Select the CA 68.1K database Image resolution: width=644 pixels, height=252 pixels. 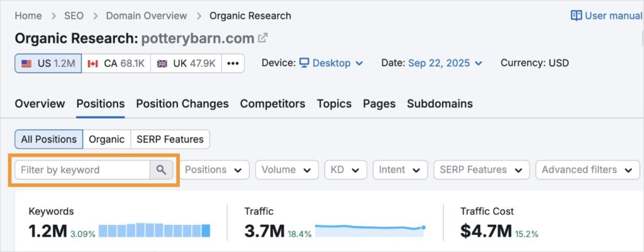(116, 64)
